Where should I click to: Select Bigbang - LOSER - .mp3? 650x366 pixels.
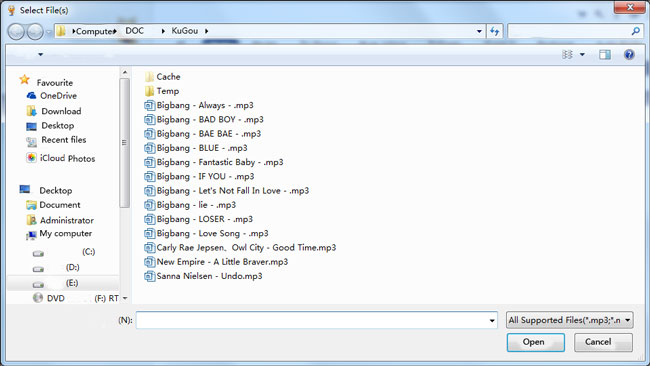(x=198, y=219)
